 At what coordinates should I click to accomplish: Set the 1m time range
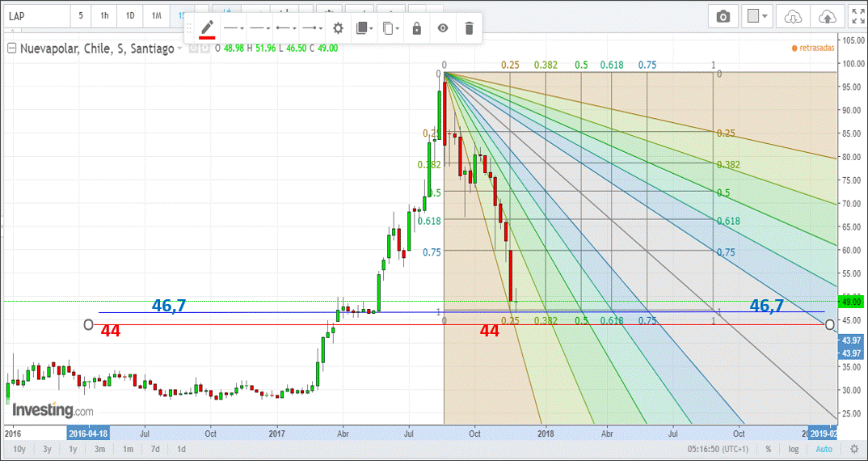pos(128,450)
